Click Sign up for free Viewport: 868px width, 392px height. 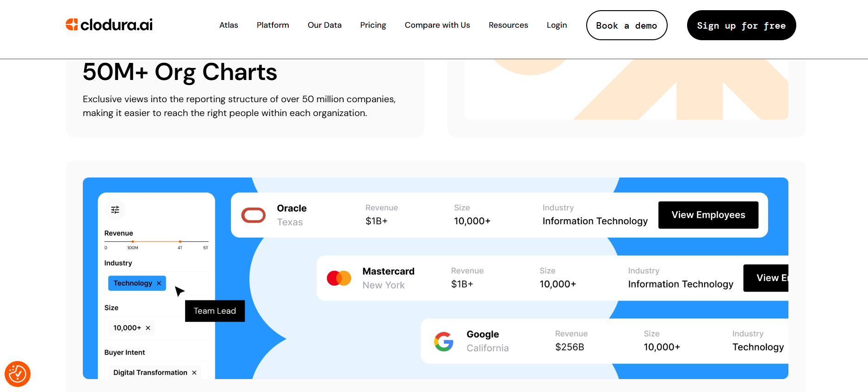point(741,25)
